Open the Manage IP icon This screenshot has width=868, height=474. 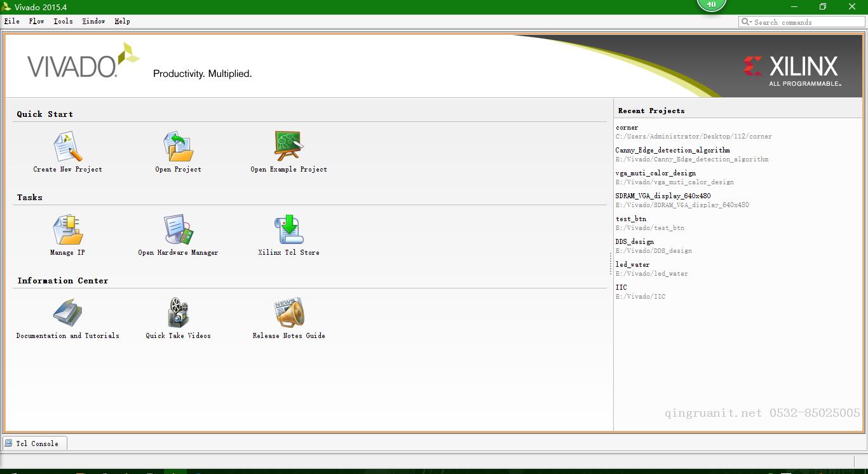[x=67, y=230]
